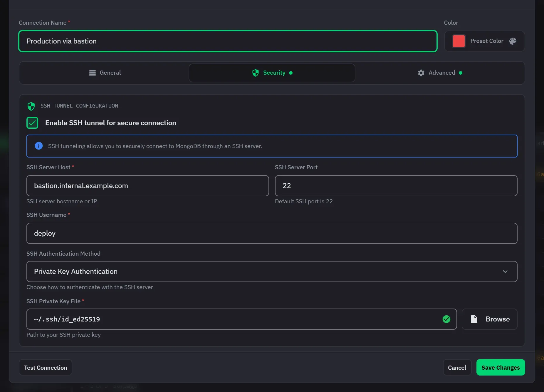Click the SSH Server Host field

(148, 186)
